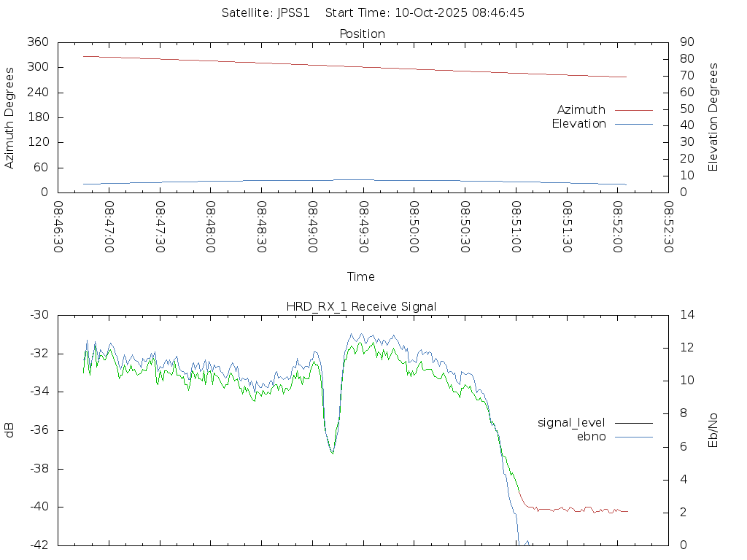Click the Eb/No axis label
Image resolution: width=747 pixels, height=560 pixels.
click(713, 429)
